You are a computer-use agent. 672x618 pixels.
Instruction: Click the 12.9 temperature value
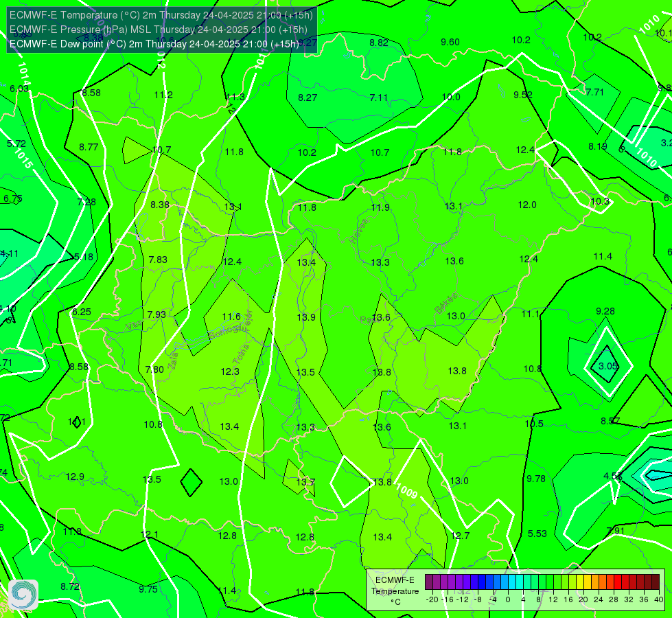(75, 477)
